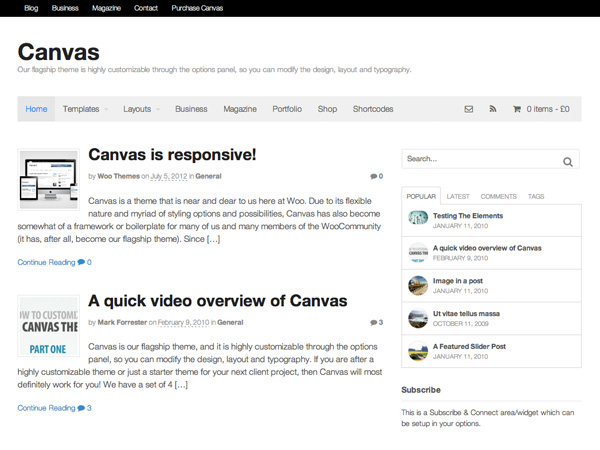Open the RSS feed icon

[x=492, y=109]
